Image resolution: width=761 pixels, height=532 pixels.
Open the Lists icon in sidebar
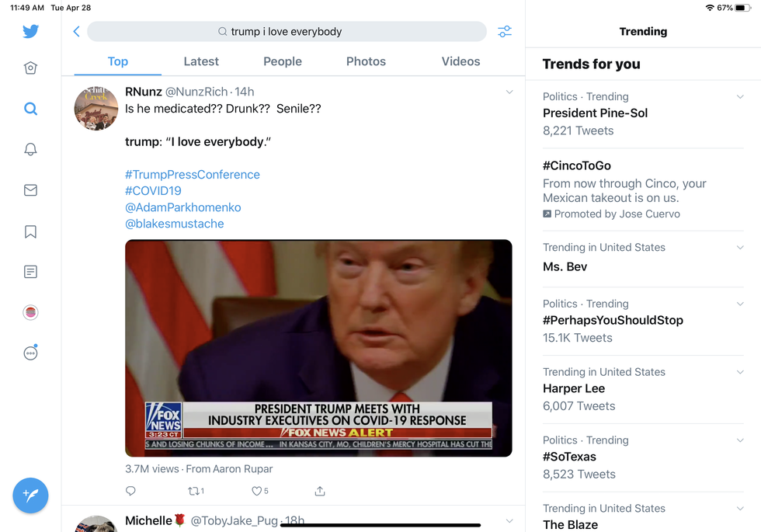click(x=30, y=272)
